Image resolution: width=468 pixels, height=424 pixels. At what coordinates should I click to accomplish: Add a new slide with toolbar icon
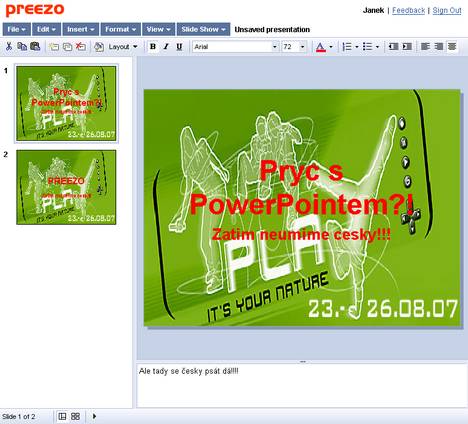54,47
